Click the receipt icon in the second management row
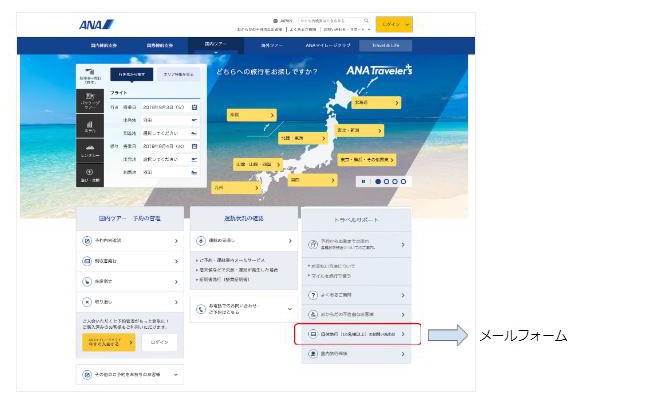Screen dimensions: 647x400 (87, 261)
